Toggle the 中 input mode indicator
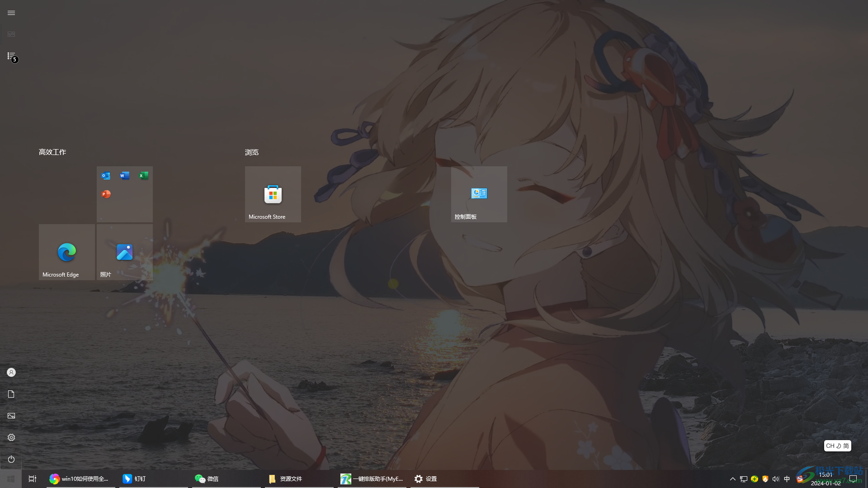Image resolution: width=868 pixels, height=488 pixels. tap(787, 479)
